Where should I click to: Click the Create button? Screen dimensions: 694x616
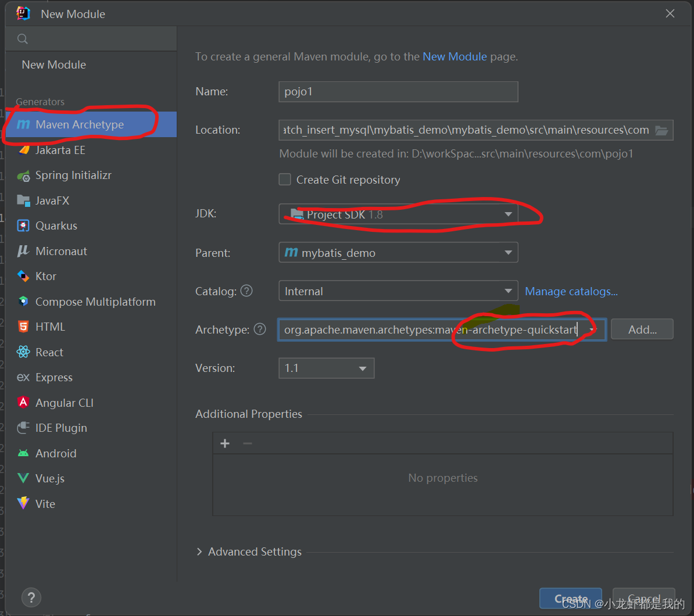(x=571, y=599)
